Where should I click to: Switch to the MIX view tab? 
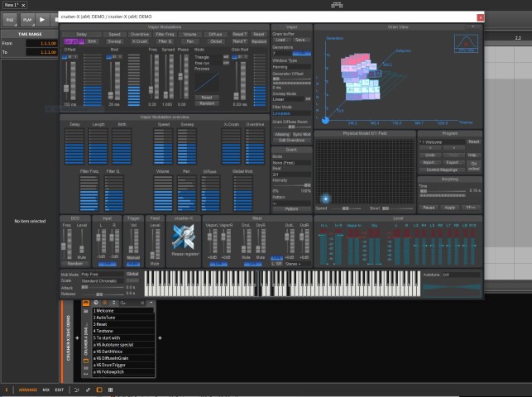[x=46, y=390]
